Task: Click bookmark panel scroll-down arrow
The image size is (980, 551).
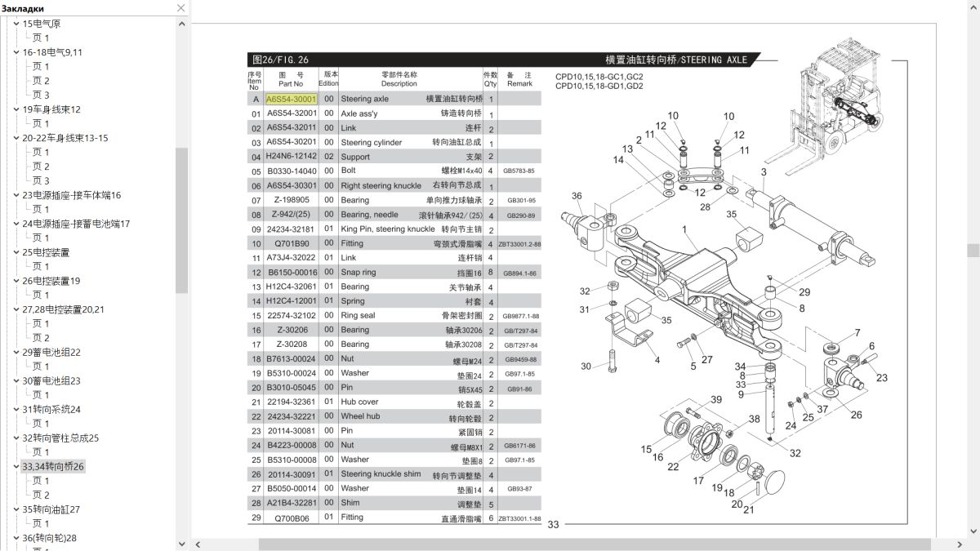Action: tap(181, 543)
